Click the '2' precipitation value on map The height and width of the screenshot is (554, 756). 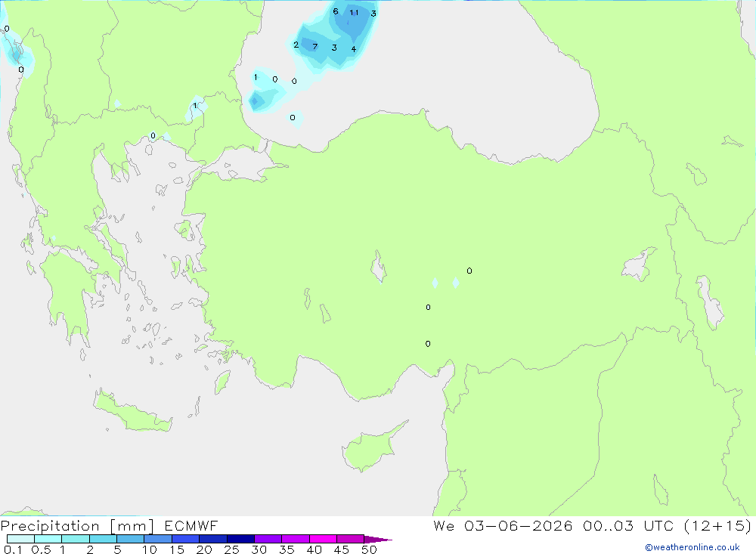click(296, 45)
